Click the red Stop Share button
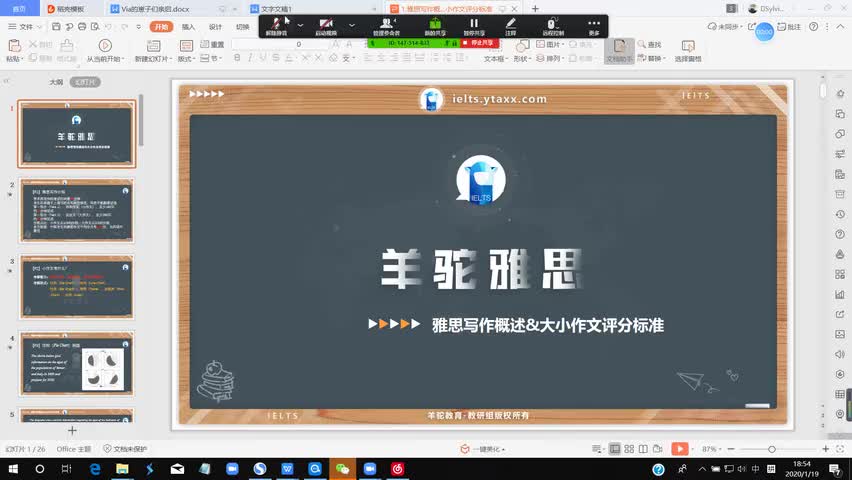852x480 pixels. [x=480, y=43]
